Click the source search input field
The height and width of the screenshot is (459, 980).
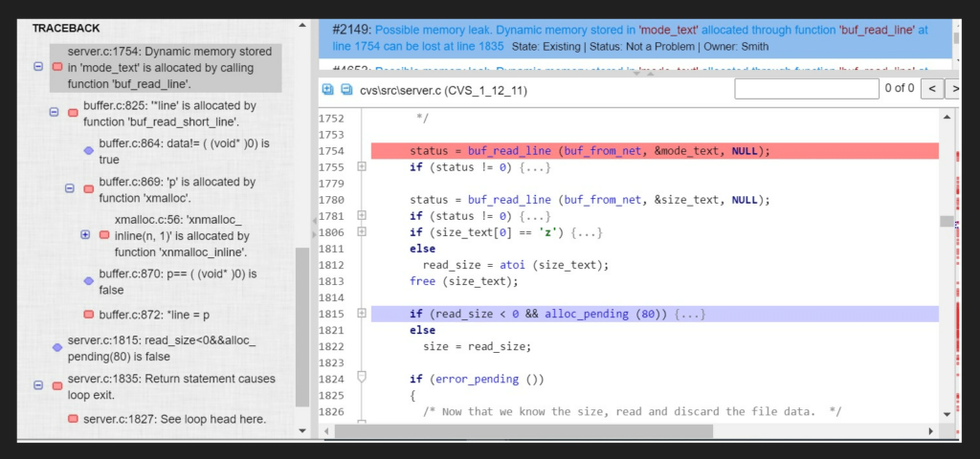pyautogui.click(x=806, y=89)
